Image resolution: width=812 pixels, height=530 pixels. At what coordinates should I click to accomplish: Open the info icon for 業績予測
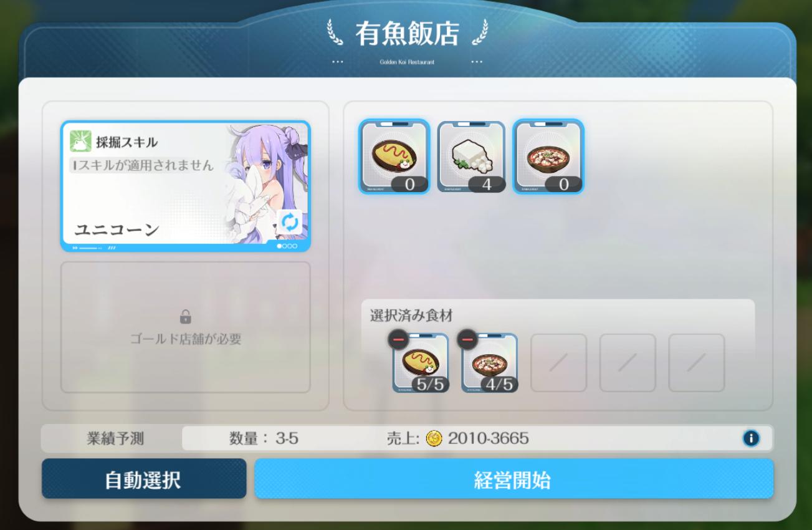point(750,438)
